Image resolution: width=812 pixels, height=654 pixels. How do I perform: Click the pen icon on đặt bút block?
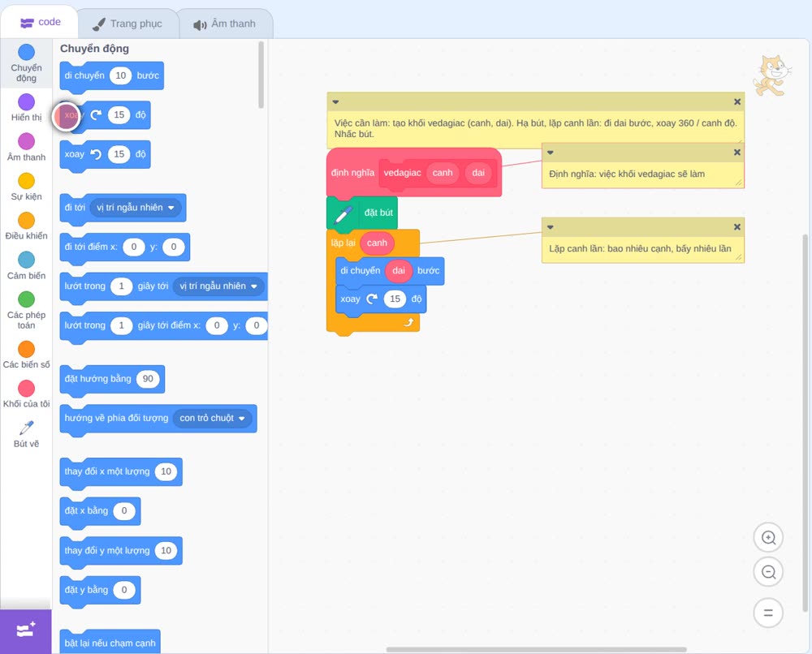343,213
